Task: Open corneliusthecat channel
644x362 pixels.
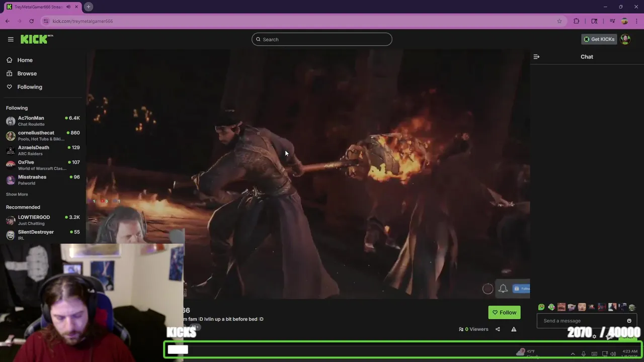Action: (43, 135)
